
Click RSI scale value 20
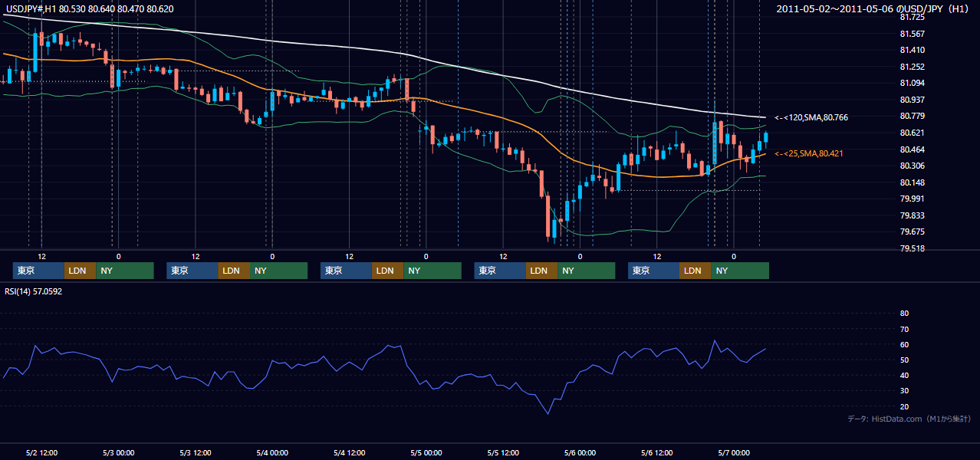904,406
